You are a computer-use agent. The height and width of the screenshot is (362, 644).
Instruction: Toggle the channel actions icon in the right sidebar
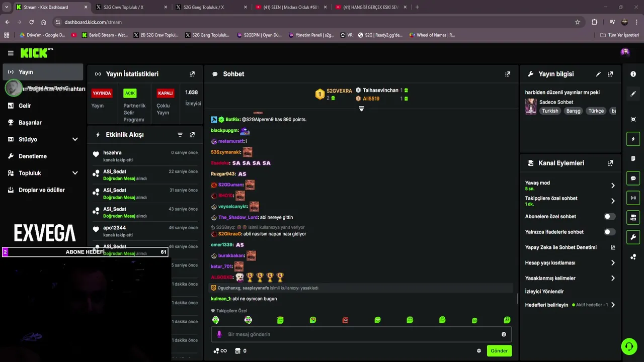(633, 218)
